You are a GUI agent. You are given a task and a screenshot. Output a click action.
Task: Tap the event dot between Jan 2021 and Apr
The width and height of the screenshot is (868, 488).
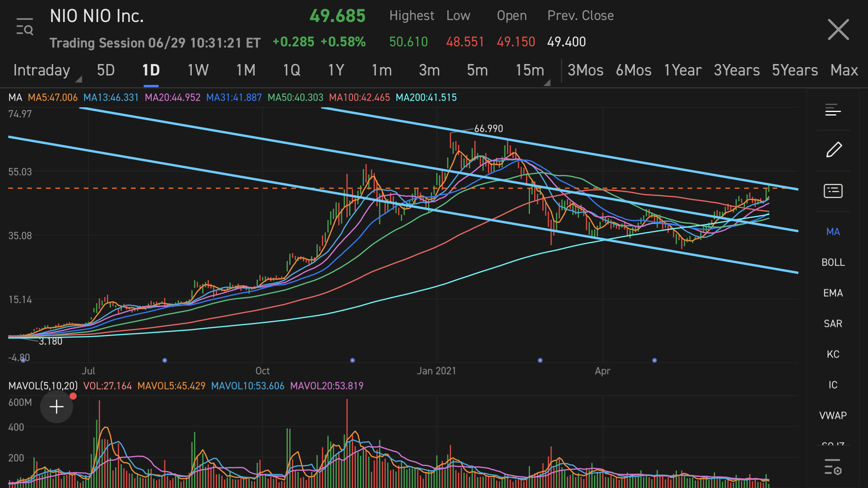(x=540, y=360)
